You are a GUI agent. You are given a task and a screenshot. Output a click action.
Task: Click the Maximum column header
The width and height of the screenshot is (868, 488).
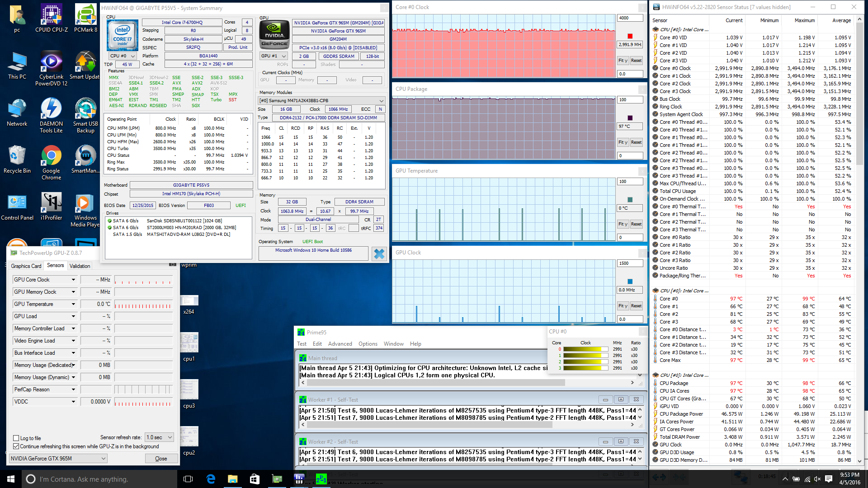805,20
